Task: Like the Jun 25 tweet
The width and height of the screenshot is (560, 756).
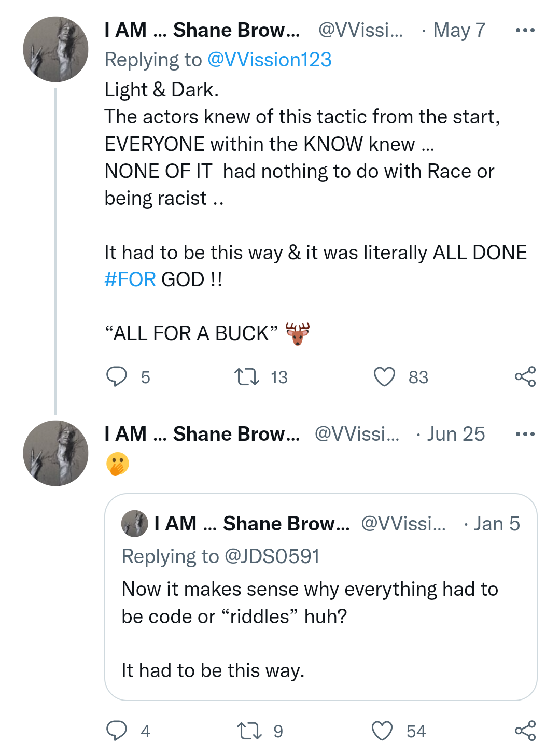Action: pyautogui.click(x=383, y=731)
